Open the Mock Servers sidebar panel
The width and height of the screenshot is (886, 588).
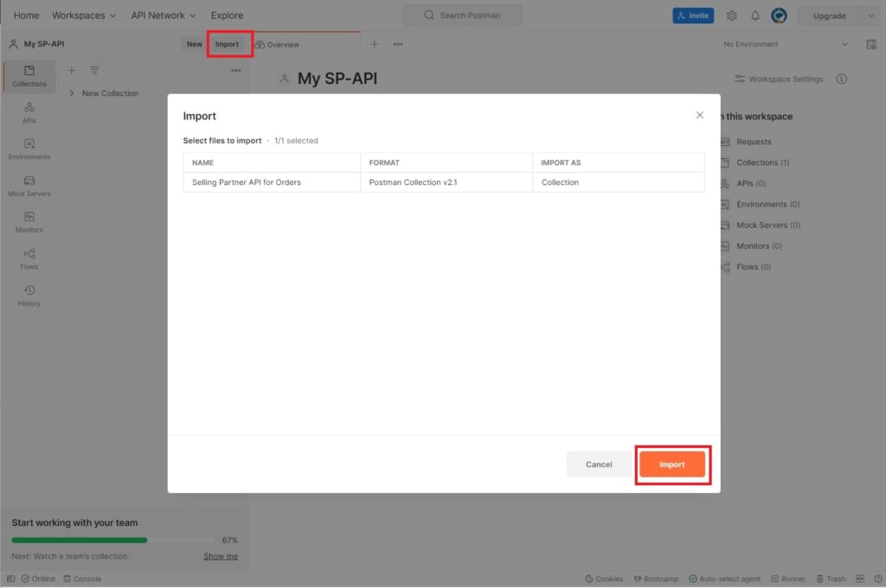click(x=29, y=186)
